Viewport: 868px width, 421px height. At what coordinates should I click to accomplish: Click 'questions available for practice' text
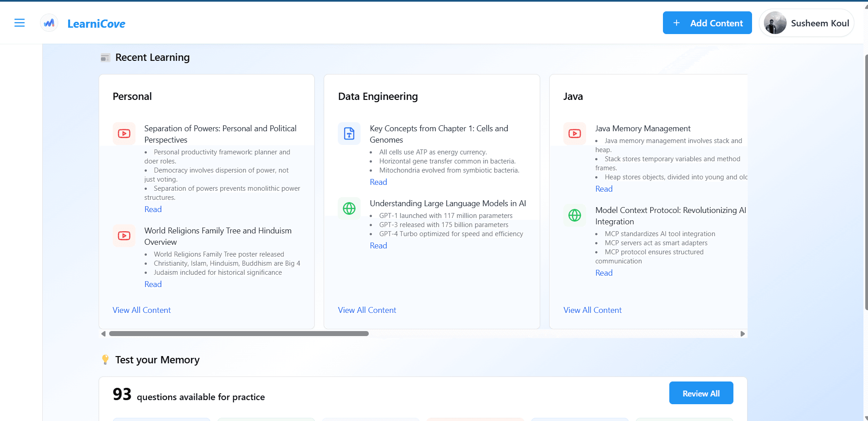pyautogui.click(x=201, y=397)
